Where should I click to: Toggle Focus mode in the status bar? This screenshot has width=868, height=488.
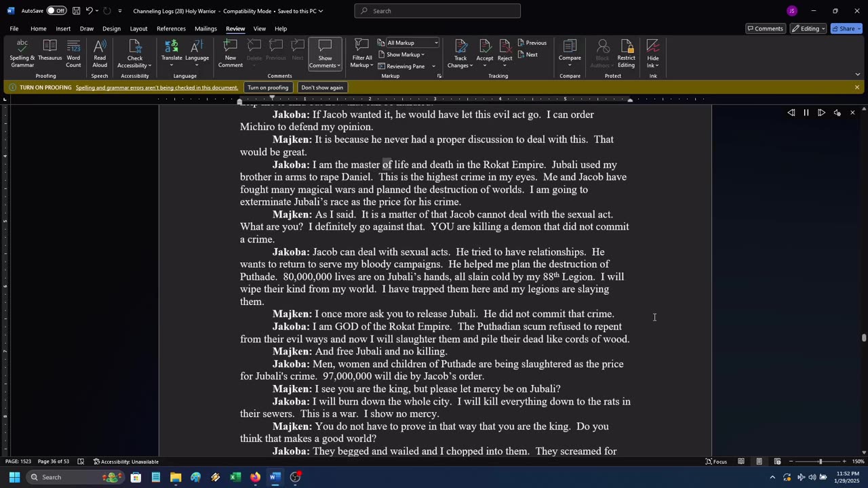(x=716, y=462)
